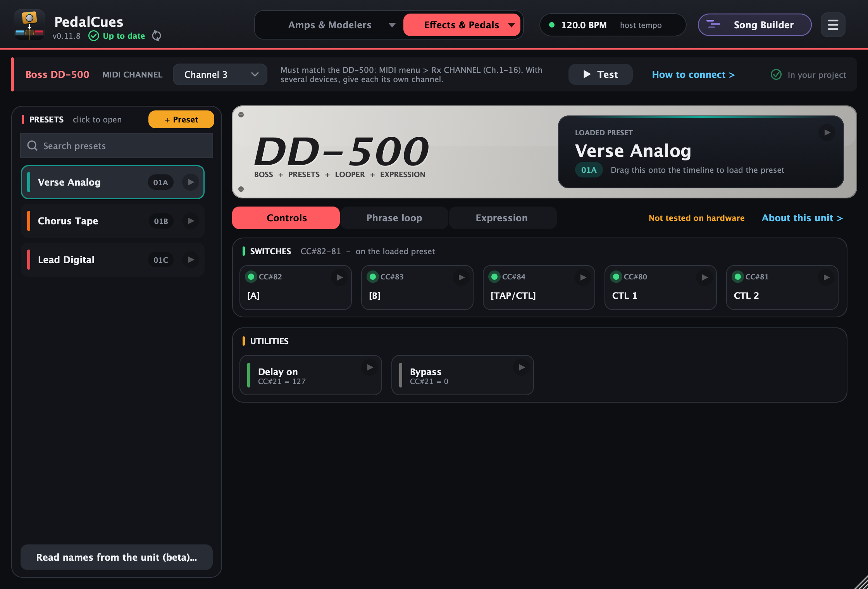Screen dimensions: 868x589
Task: Open the Channel 3 MIDI channel dropdown
Action: pos(220,74)
